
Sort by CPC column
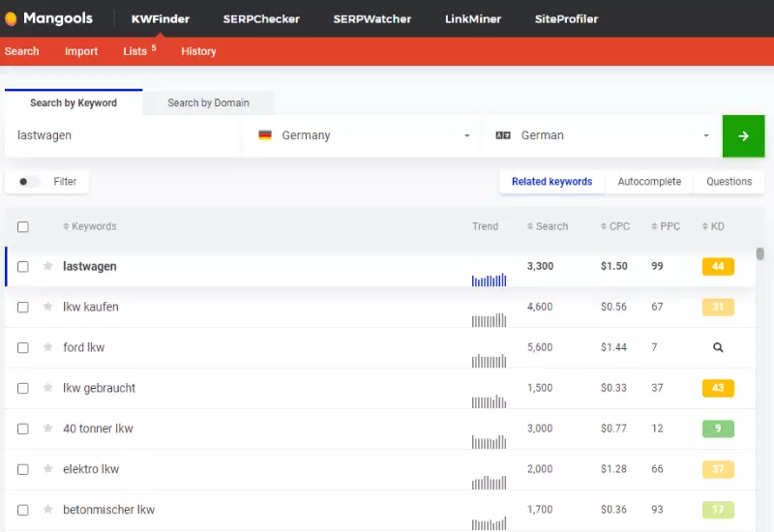click(x=615, y=226)
